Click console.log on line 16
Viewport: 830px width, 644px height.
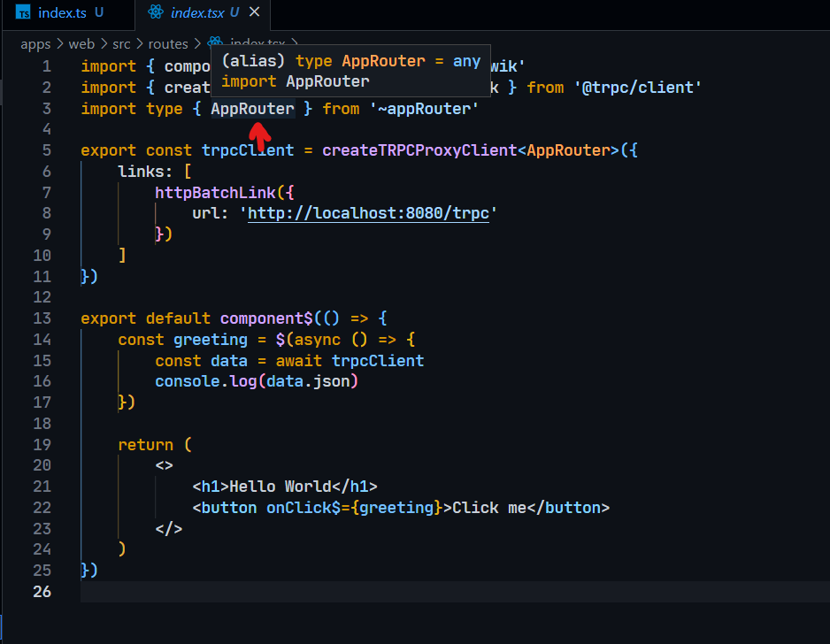click(205, 381)
